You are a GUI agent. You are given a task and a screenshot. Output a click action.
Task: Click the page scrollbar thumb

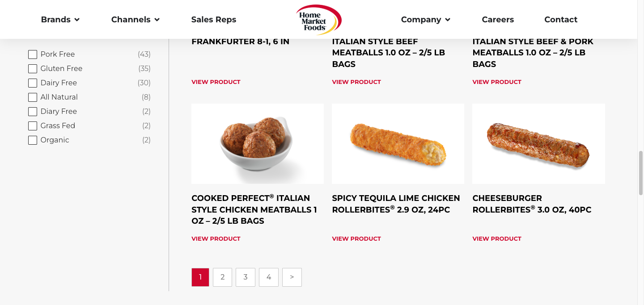point(640,173)
